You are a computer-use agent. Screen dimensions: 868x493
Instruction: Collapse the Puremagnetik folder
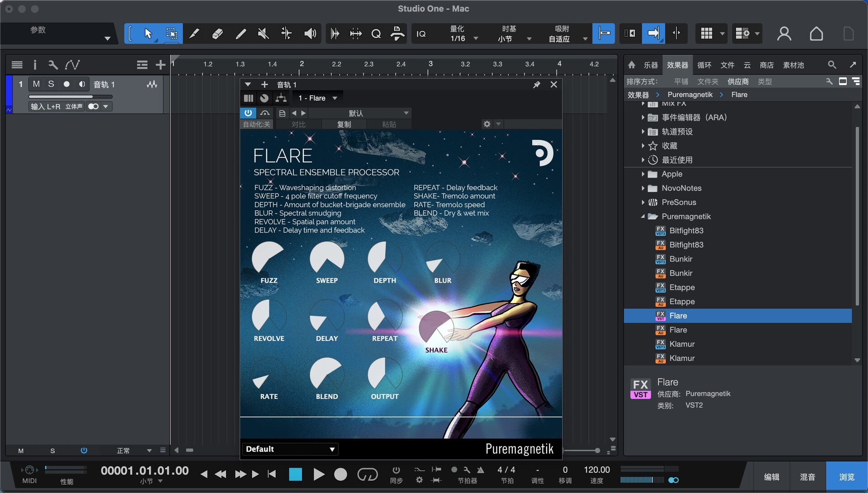643,217
